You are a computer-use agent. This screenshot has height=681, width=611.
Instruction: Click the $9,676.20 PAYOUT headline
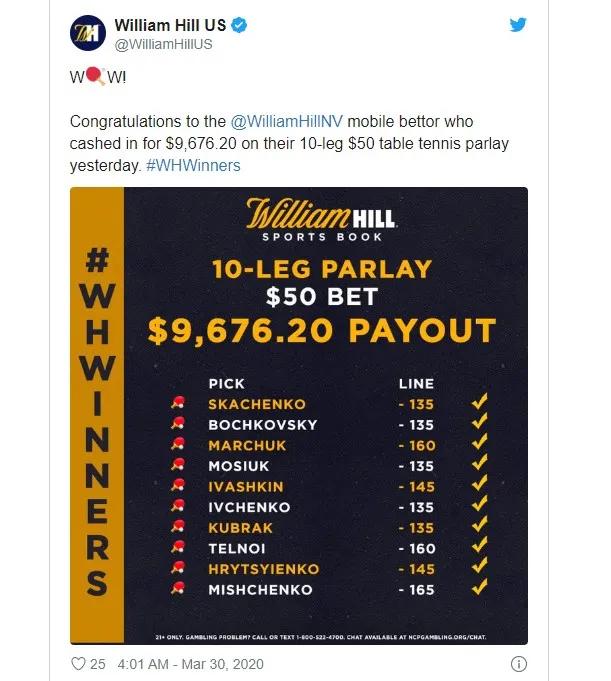coord(322,331)
